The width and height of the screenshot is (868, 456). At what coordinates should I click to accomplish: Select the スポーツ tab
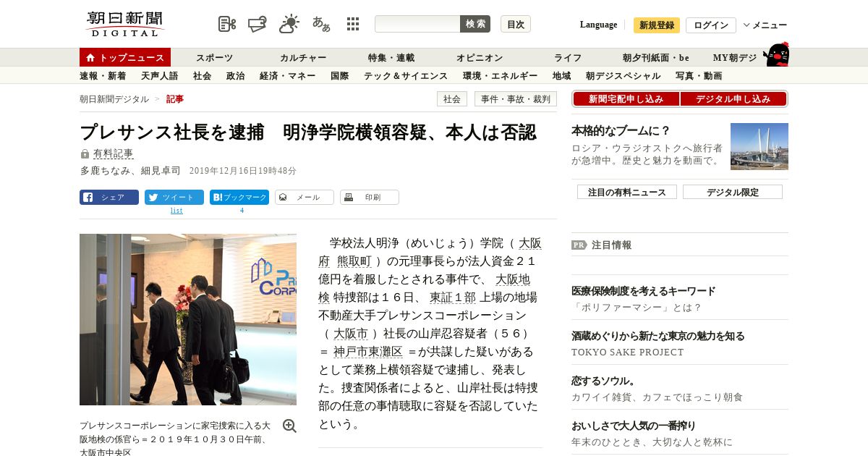pyautogui.click(x=214, y=57)
